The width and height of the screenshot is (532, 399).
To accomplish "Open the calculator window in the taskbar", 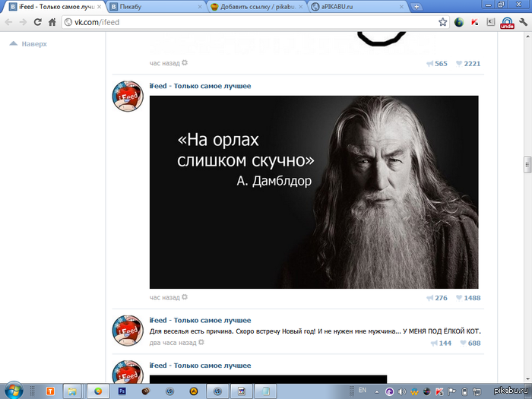I will [242, 391].
